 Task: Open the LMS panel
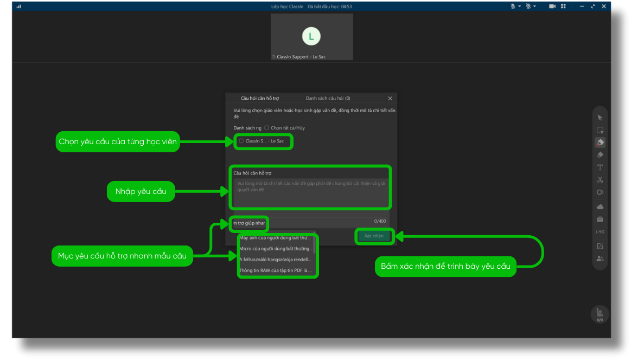click(600, 232)
